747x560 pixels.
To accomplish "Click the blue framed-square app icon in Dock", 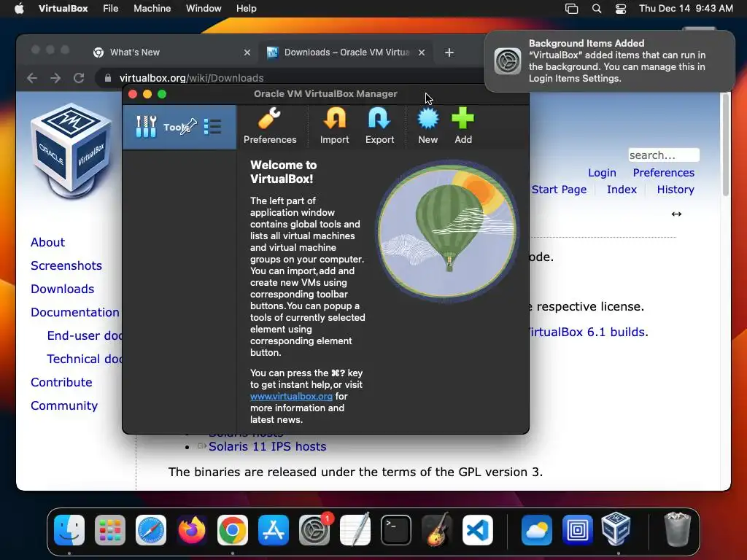I will pos(578,530).
